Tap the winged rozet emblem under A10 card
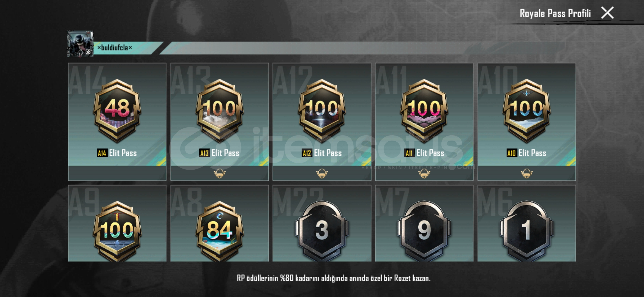Viewport: 644px width, 297px height. click(527, 174)
